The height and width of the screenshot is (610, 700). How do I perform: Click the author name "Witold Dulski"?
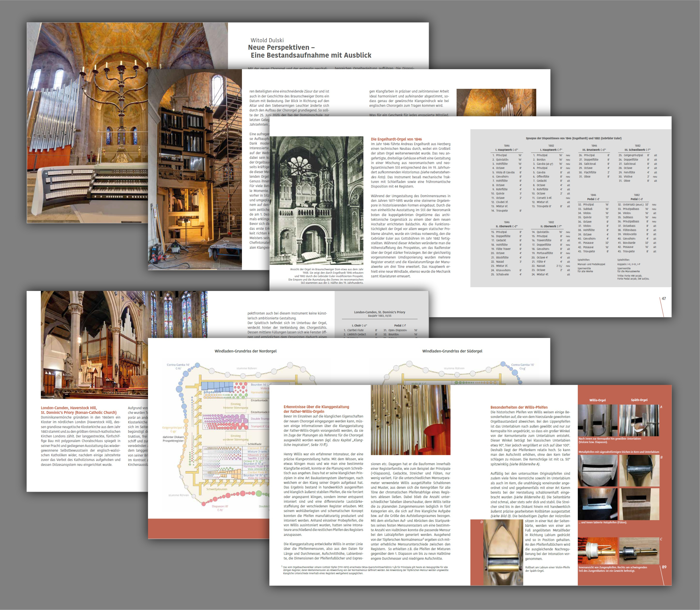267,40
